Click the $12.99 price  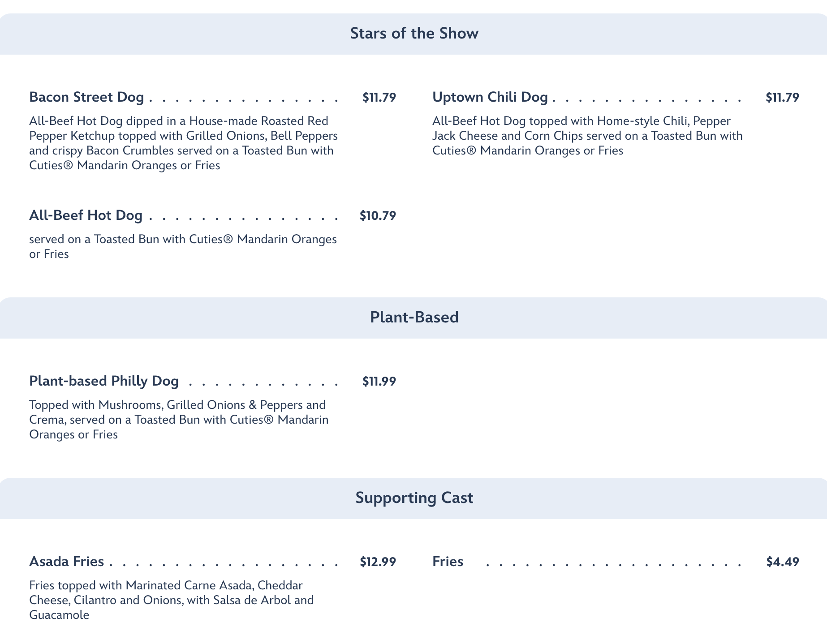point(378,561)
